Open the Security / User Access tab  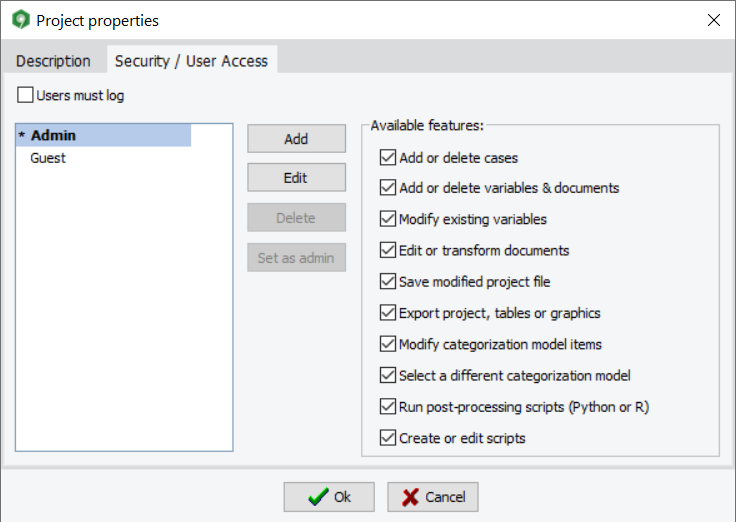tap(191, 61)
